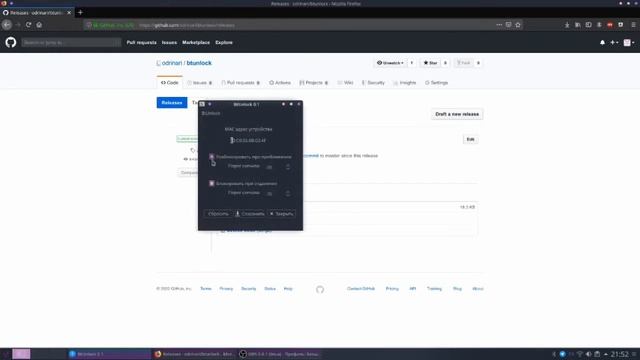Click the taskbar clock 21:52
This screenshot has height=360, width=640.
click(619, 354)
